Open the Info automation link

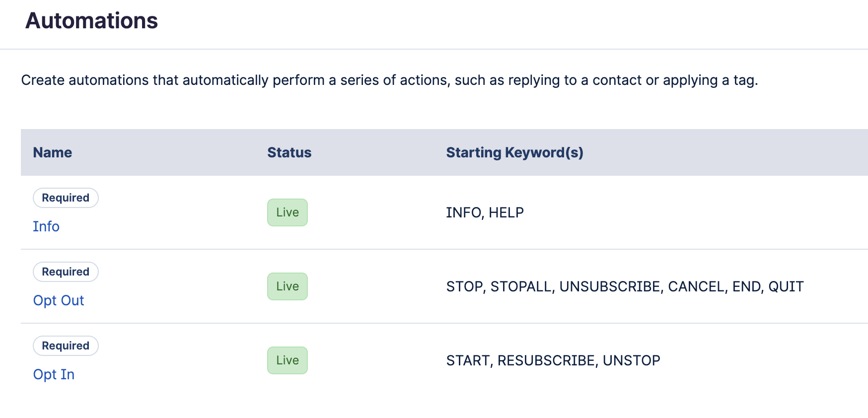(46, 226)
